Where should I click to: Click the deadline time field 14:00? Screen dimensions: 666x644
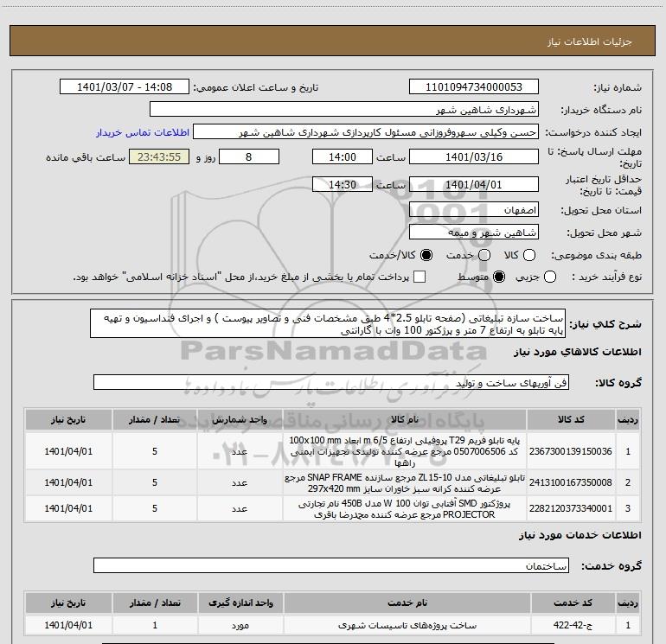[343, 156]
